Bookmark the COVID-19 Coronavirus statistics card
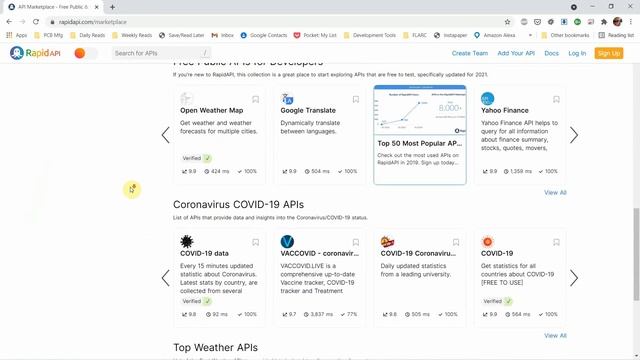The image size is (640, 360). pos(456,242)
